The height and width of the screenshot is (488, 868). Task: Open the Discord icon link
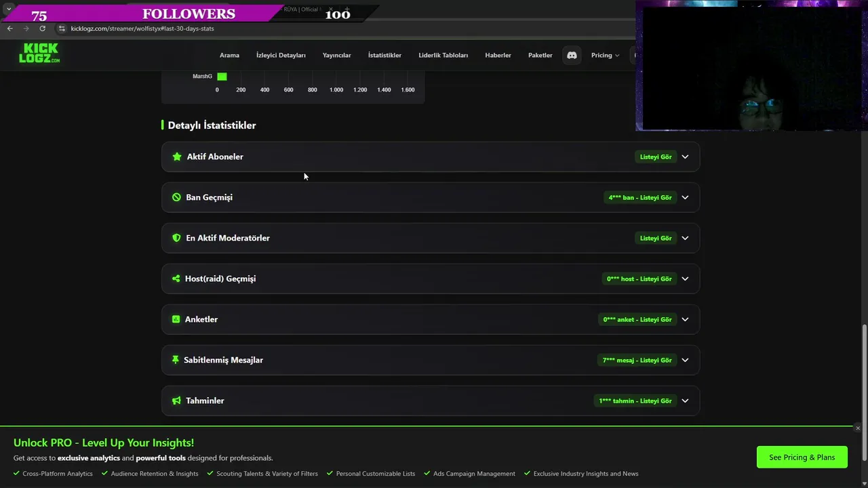(x=572, y=55)
